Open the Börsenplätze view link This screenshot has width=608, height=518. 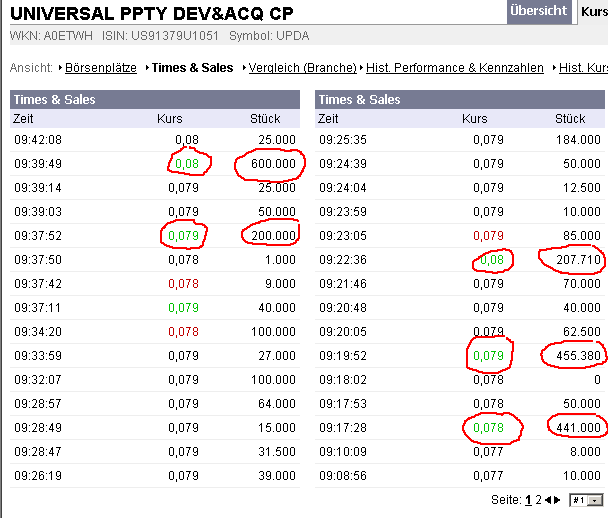[102, 68]
